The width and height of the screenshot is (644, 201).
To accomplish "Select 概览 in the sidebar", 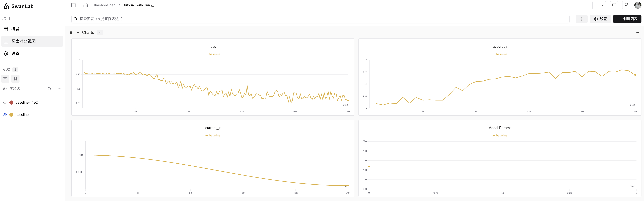I will click(15, 29).
